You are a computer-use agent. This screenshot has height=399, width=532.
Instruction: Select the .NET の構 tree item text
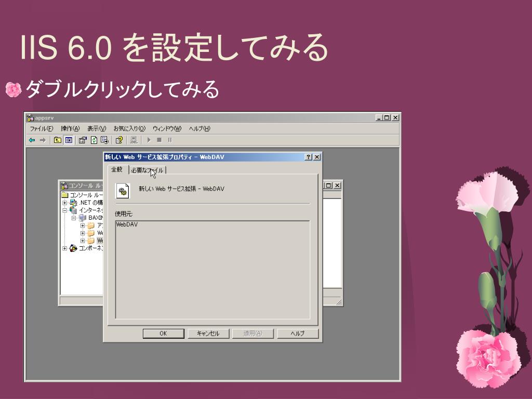[x=91, y=203]
